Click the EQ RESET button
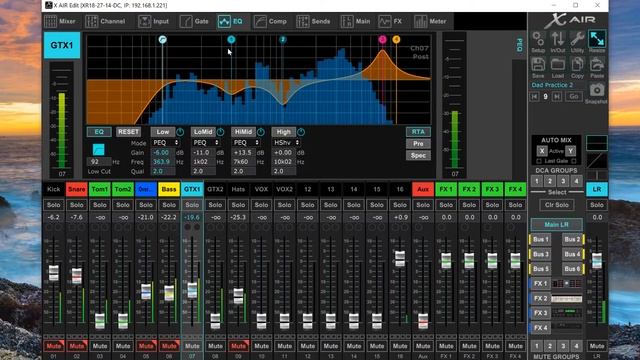 point(128,132)
